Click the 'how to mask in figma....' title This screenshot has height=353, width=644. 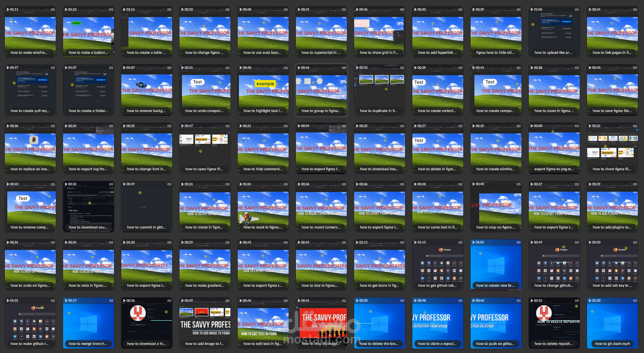pyautogui.click(x=263, y=227)
